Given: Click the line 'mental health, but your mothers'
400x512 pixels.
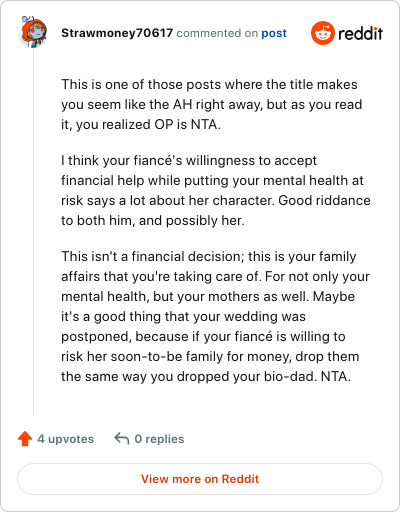Looking at the screenshot, I should 208,297.
